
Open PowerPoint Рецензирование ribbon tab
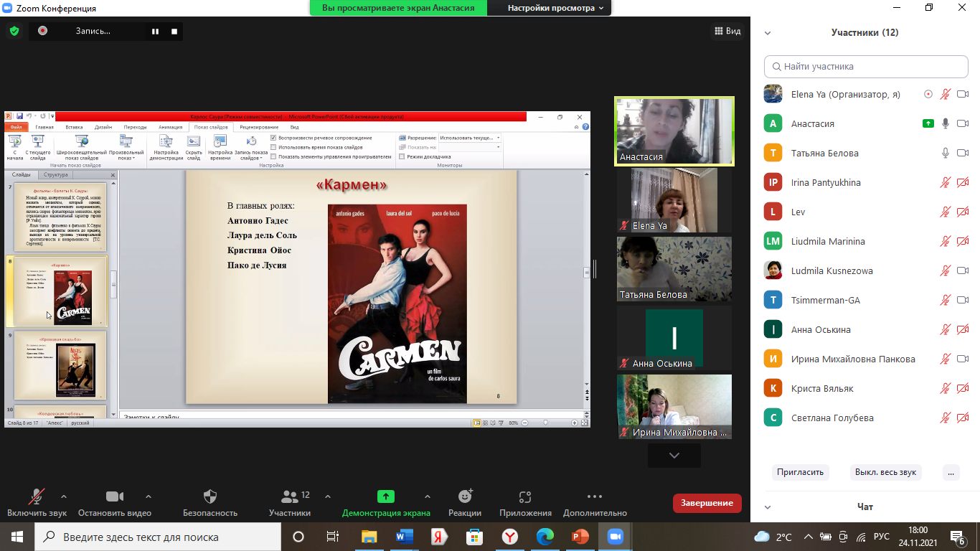(259, 127)
